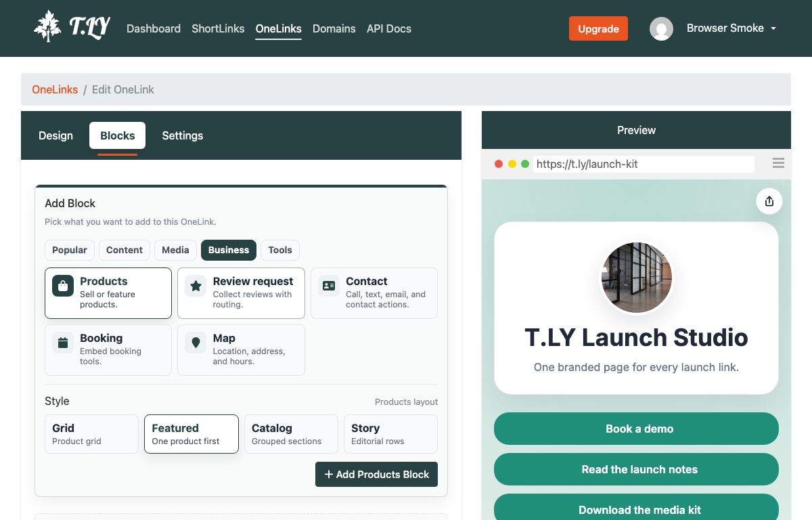
Task: Click the Contact card icon
Action: [329, 286]
